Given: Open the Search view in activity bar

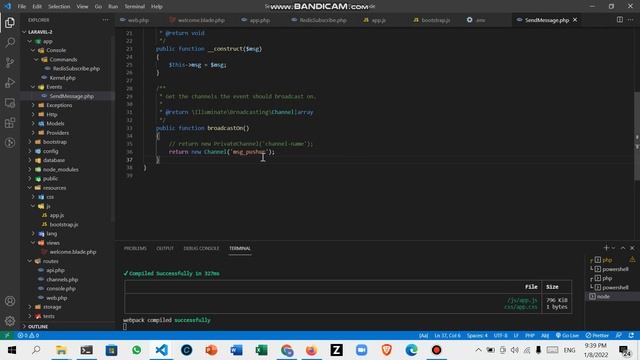Looking at the screenshot, I should tap(10, 42).
